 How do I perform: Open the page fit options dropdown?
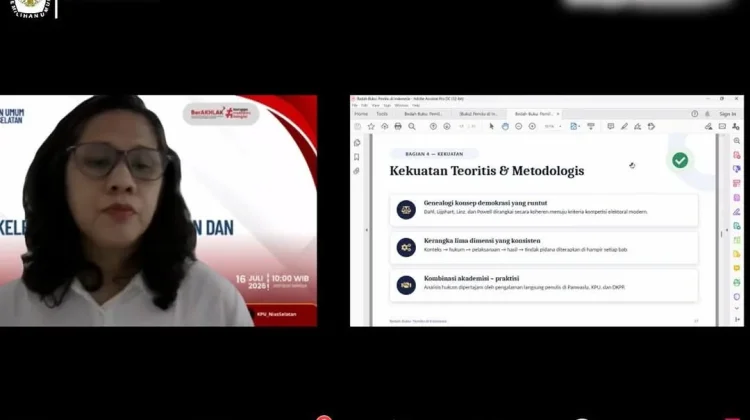pyautogui.click(x=575, y=126)
